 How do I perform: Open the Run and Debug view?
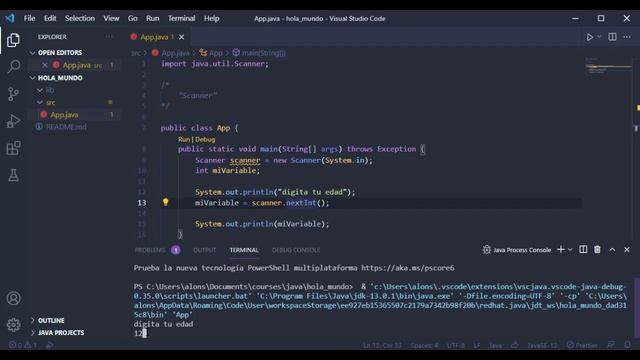pos(13,121)
